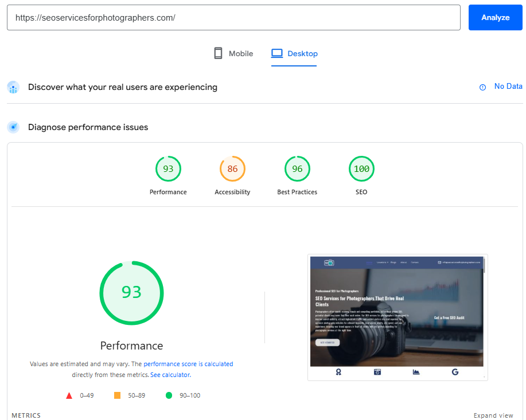Screen dimensions: 526x420
Task: Click the No Data info icon
Action: [482, 87]
